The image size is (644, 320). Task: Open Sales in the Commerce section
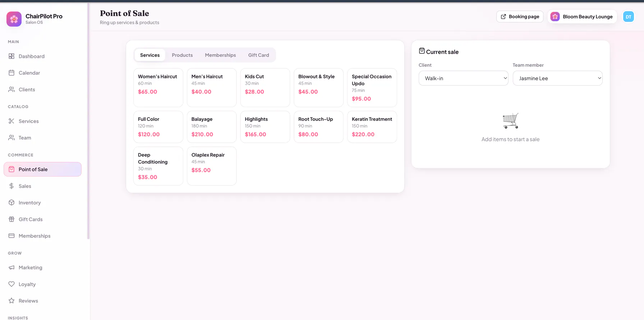[x=42, y=186]
